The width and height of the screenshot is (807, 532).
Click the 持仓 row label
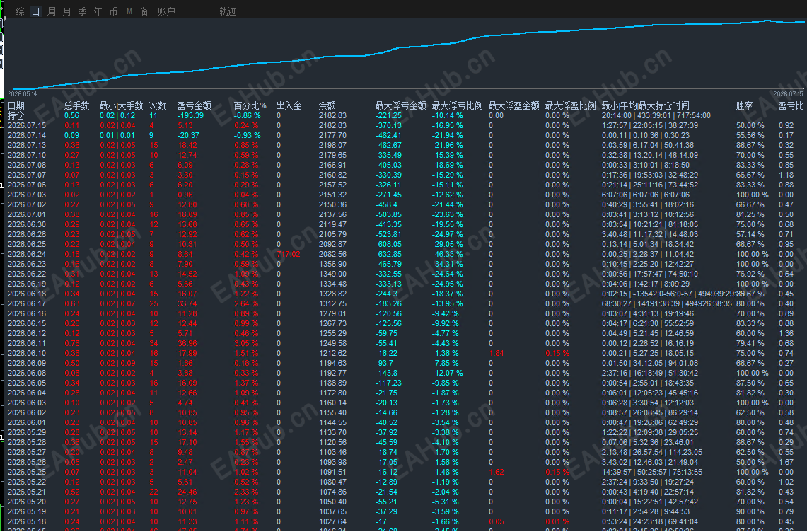pos(16,115)
